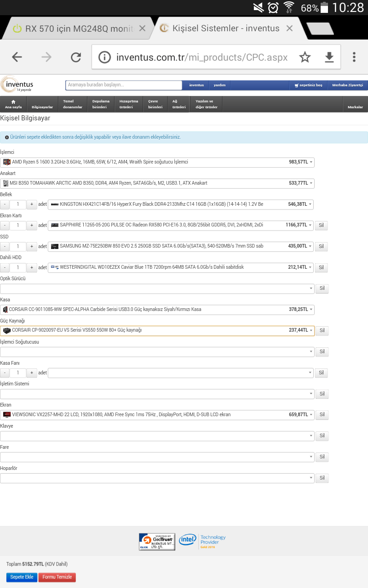368x588 pixels.
Task: Click the Aramaya buradan başlayın search field
Action: [123, 85]
